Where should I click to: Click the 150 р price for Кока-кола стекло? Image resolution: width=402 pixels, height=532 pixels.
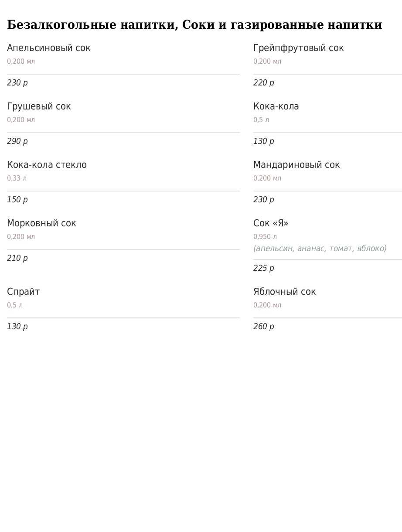(x=17, y=200)
